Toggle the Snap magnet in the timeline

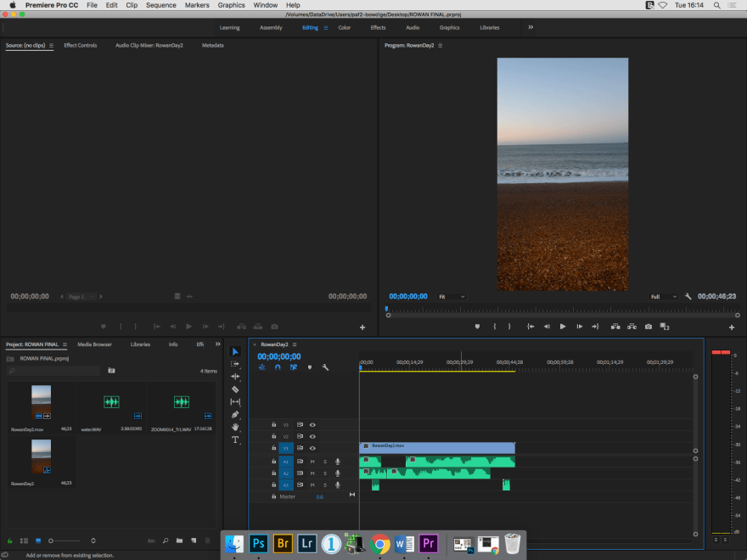[278, 367]
